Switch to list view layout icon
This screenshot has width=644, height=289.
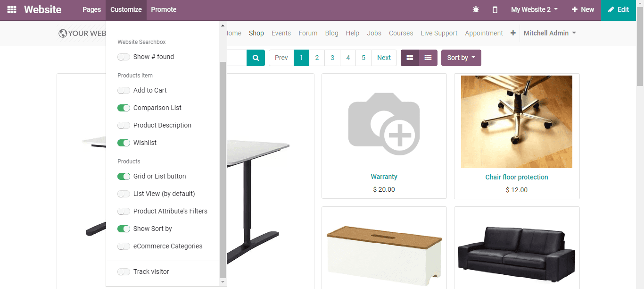pos(428,58)
